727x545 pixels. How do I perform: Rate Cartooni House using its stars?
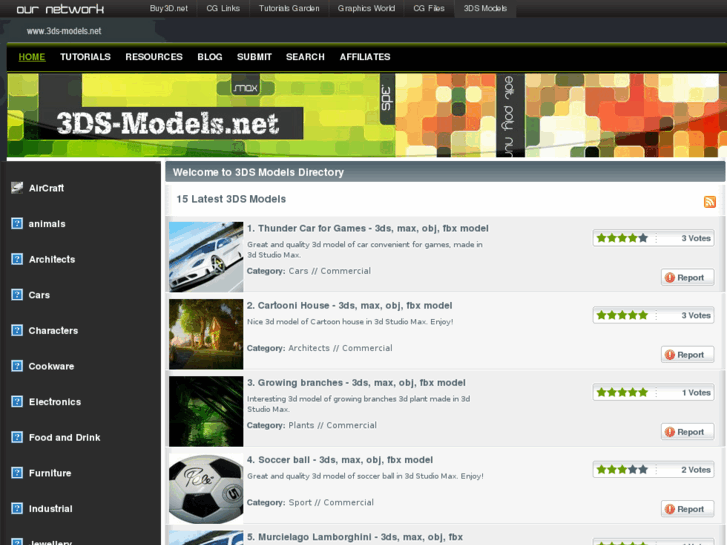pos(622,315)
